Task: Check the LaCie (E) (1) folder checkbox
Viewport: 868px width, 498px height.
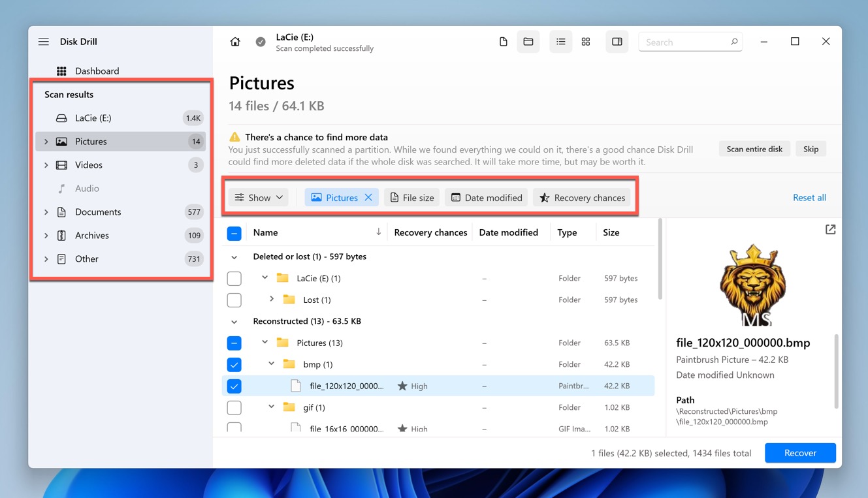Action: click(234, 279)
